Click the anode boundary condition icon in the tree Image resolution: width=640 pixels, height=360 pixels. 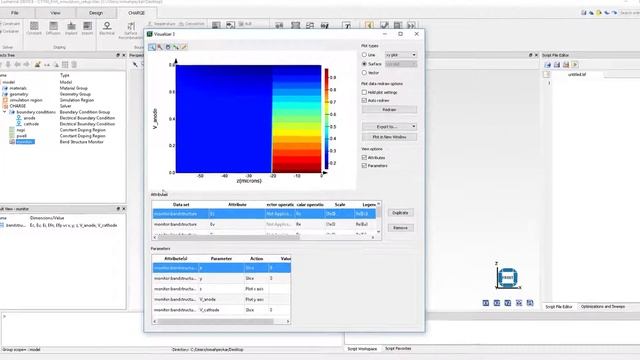(x=19, y=118)
